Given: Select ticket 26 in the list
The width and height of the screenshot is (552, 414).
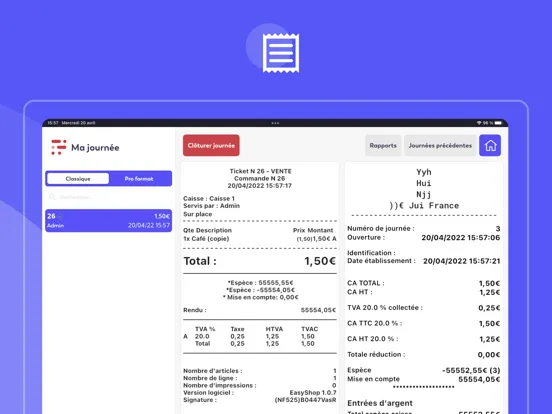Looking at the screenshot, I should [x=108, y=221].
